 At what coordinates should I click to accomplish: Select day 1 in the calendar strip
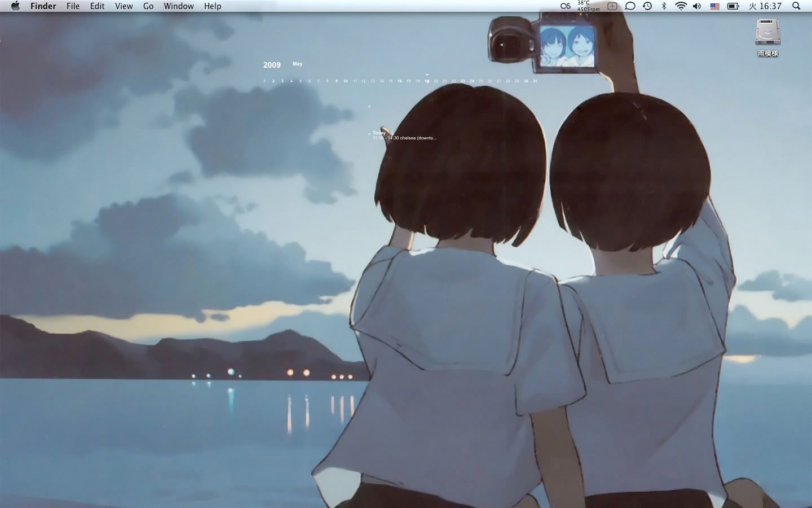coord(264,81)
